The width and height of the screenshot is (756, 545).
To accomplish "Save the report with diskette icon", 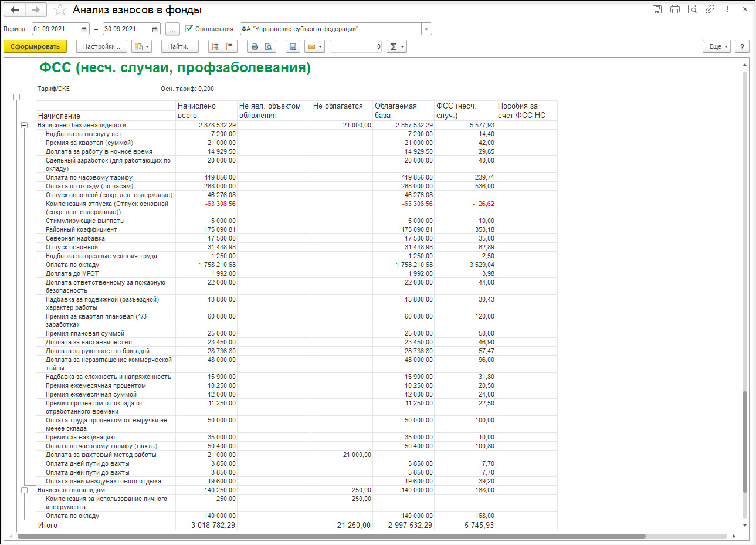I will tap(293, 46).
